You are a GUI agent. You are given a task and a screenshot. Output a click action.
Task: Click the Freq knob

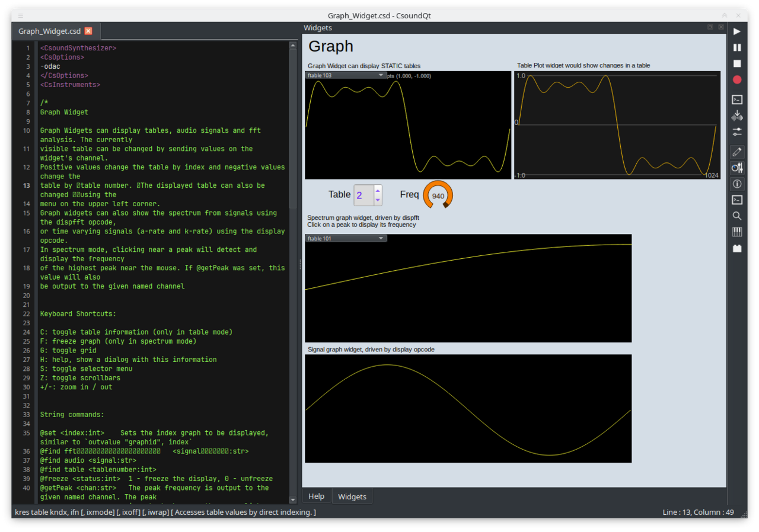438,196
